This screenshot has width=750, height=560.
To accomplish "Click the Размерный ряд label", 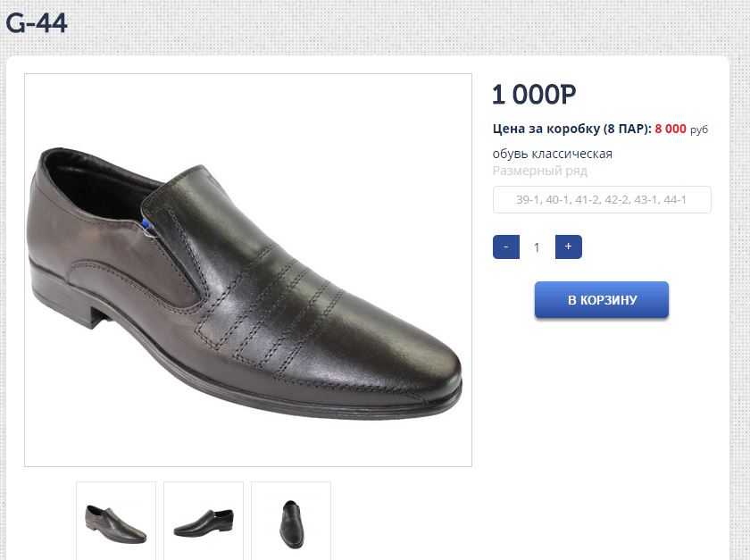I will (x=539, y=171).
